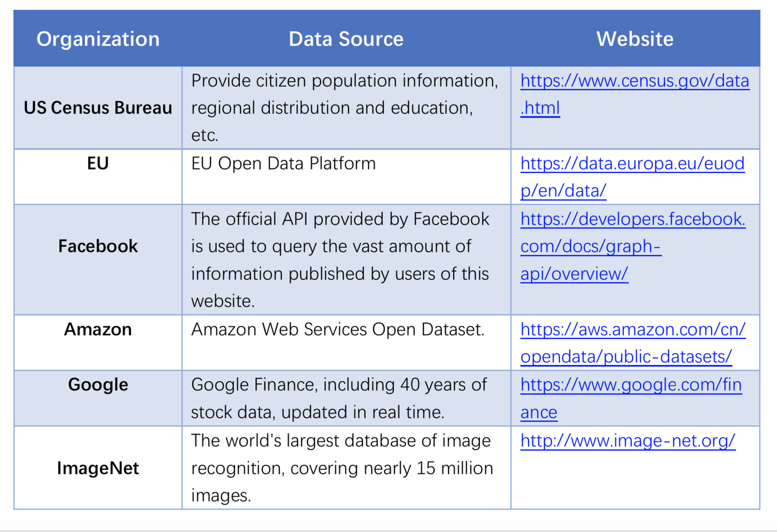Select the EU organization cell
This screenshot has width=777, height=532.
(98, 177)
